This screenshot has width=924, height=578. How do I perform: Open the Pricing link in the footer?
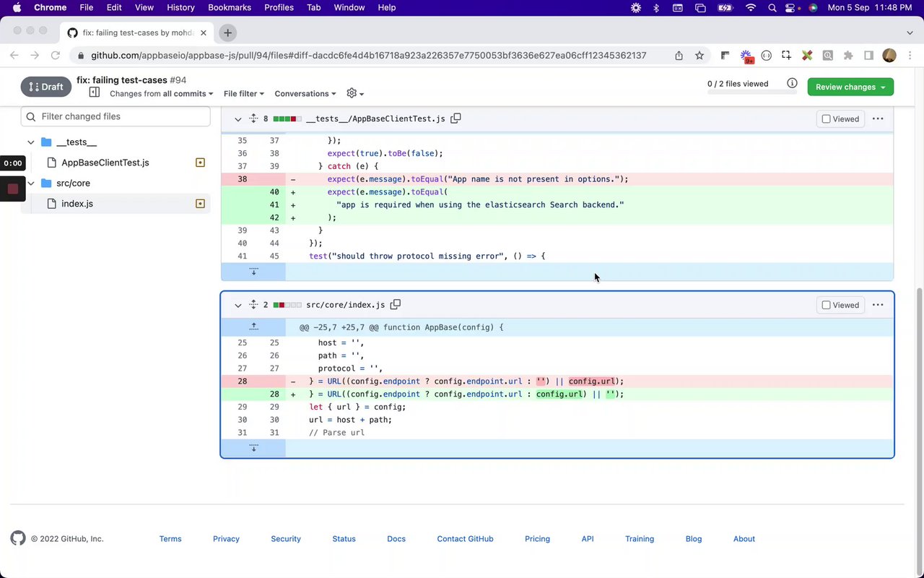[537, 539]
